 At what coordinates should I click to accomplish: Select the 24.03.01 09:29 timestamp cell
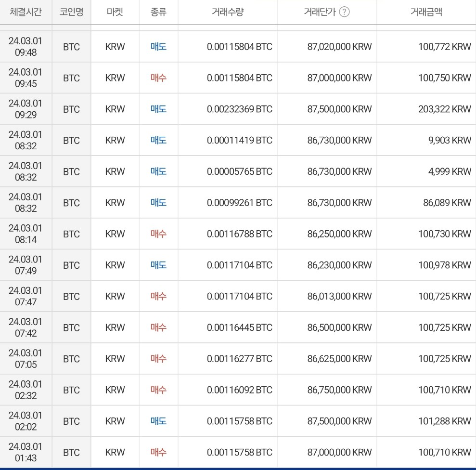(x=26, y=109)
